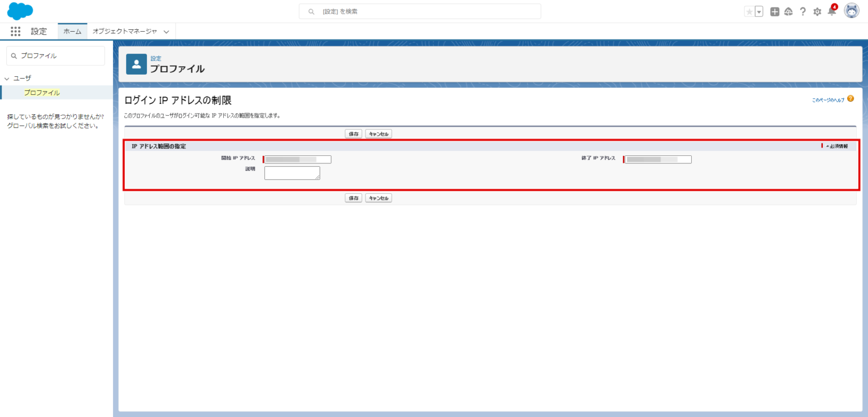Click the plus global actions icon
Viewport: 868px width, 417px height.
774,11
